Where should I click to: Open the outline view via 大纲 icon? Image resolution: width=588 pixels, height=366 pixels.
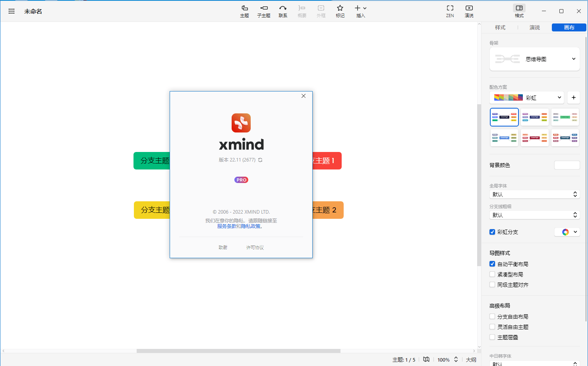click(471, 359)
